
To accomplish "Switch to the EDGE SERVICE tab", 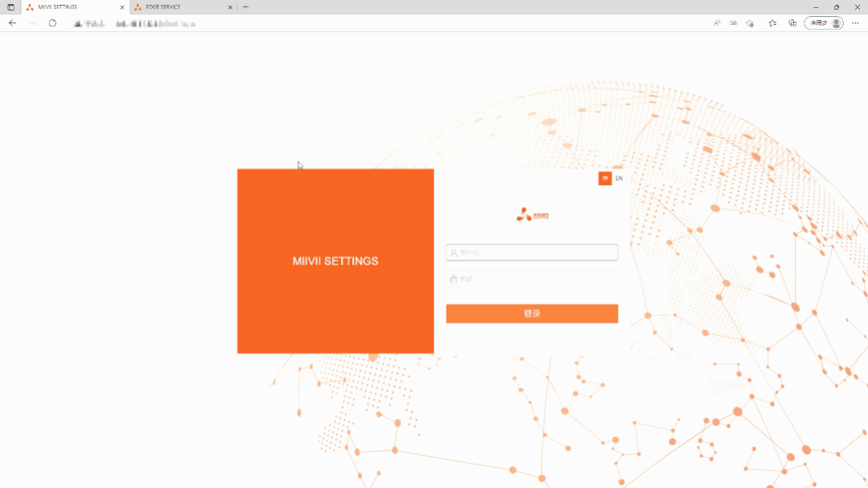I will coord(183,7).
